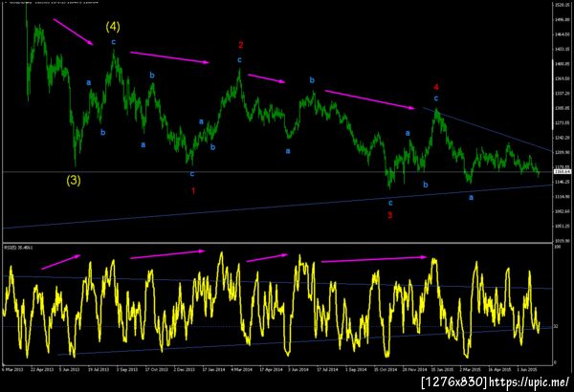Click the RSI(5) indicator label
Image resolution: width=574 pixels, height=392 pixels.
[x=18, y=248]
